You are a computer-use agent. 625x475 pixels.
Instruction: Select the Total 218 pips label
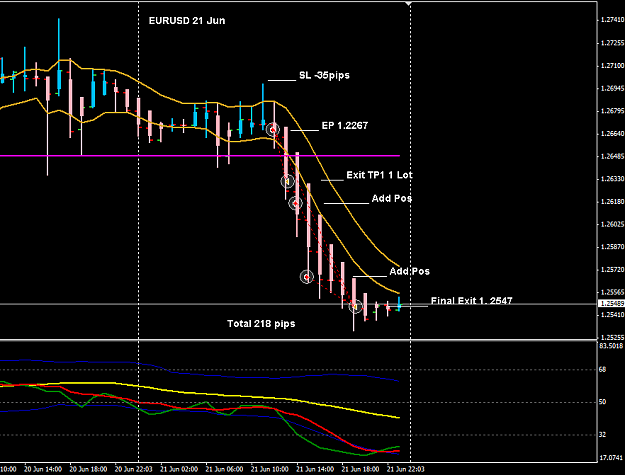click(x=261, y=324)
